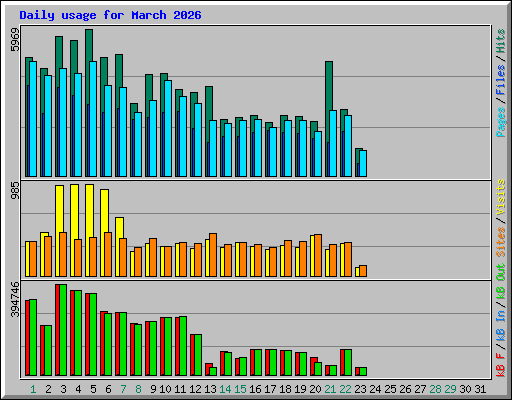
Task: Click day label "1" on the x-axis
Action: [x=33, y=389]
